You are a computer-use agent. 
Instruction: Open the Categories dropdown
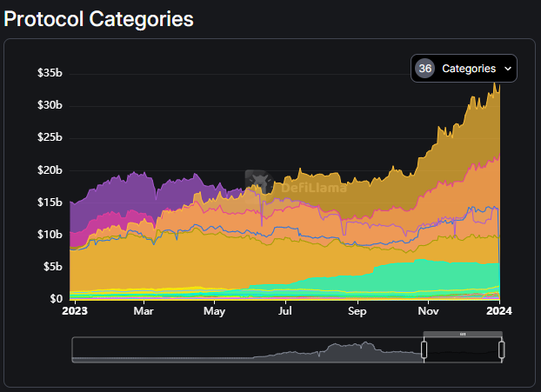click(x=464, y=69)
